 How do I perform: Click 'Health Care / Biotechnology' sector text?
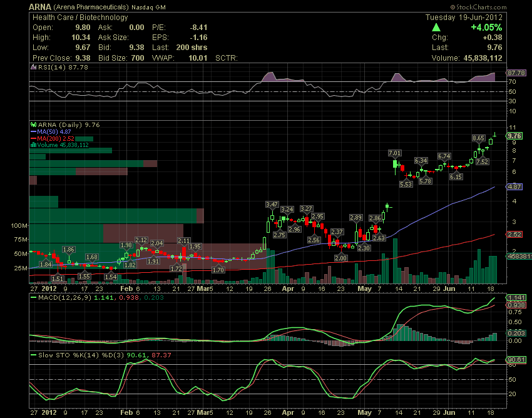pyautogui.click(x=80, y=18)
